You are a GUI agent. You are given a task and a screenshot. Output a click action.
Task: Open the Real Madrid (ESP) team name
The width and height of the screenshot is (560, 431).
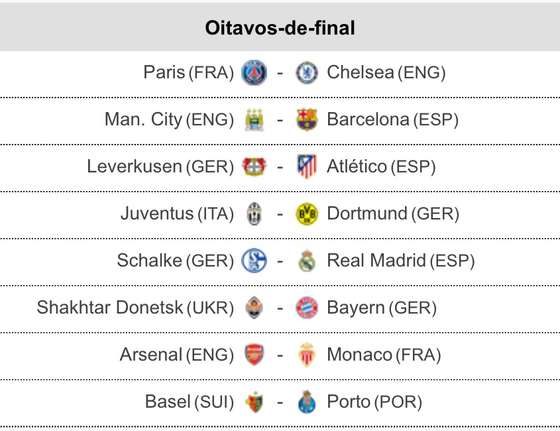point(401,261)
